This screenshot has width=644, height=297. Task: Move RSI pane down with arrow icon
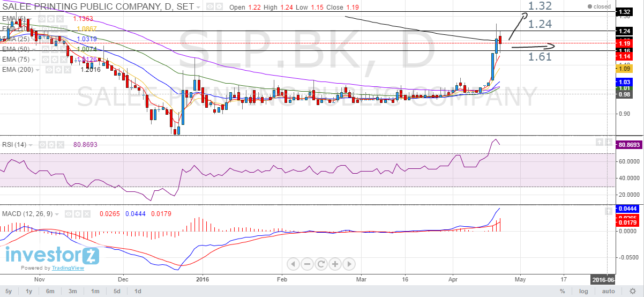(x=609, y=142)
